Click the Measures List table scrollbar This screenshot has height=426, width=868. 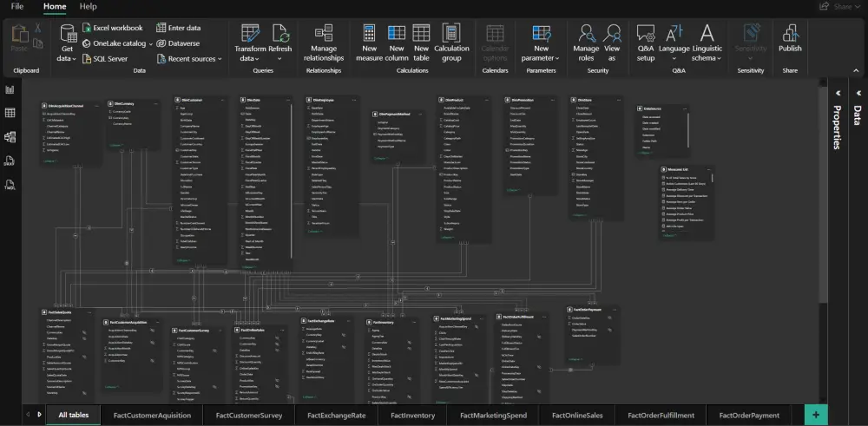click(x=713, y=178)
